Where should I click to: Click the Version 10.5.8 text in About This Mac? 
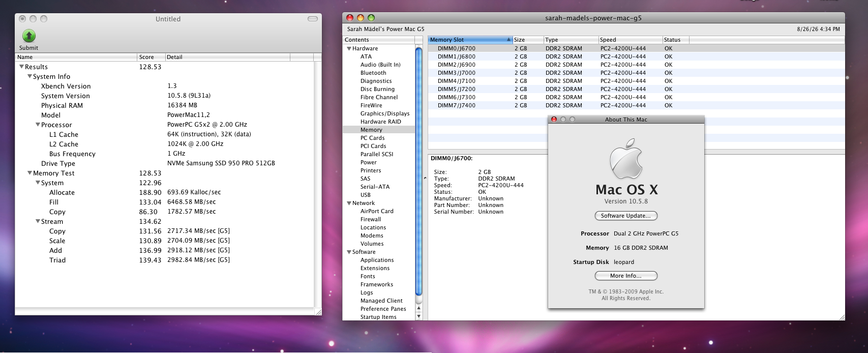click(626, 201)
